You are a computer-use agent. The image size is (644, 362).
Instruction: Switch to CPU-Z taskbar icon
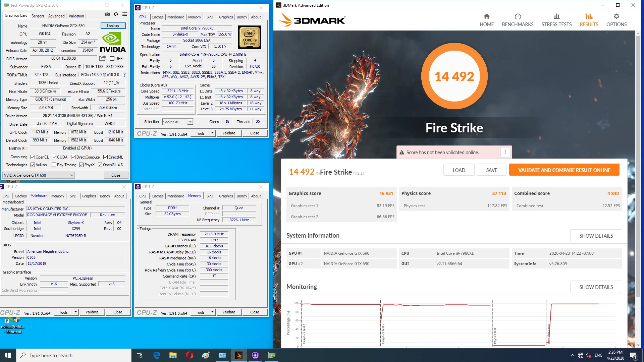255,355
